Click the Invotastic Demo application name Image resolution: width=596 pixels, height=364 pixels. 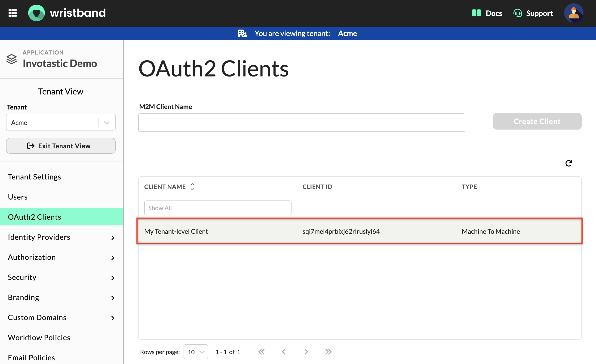(x=60, y=63)
